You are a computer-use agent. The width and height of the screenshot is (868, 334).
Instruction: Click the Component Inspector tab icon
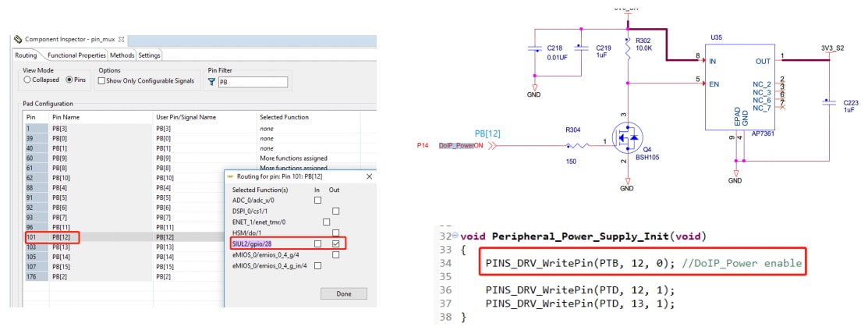[18, 39]
